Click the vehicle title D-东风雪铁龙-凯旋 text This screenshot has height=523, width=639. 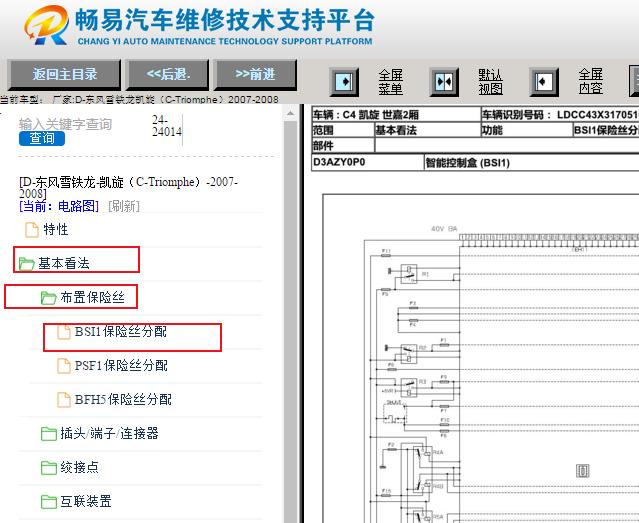(x=128, y=187)
